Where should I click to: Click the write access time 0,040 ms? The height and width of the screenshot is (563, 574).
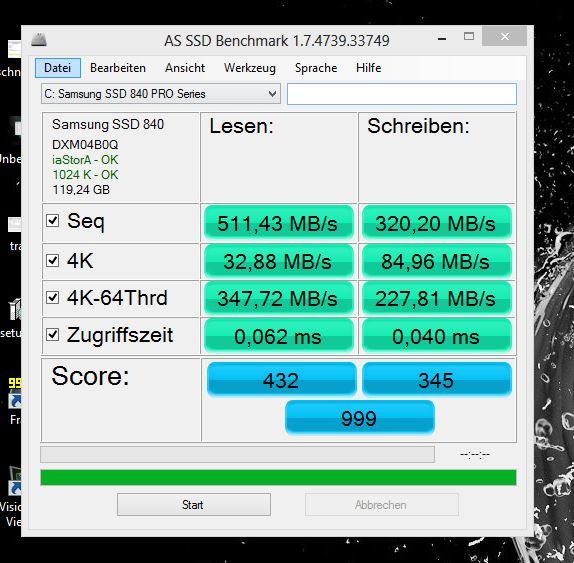(436, 336)
